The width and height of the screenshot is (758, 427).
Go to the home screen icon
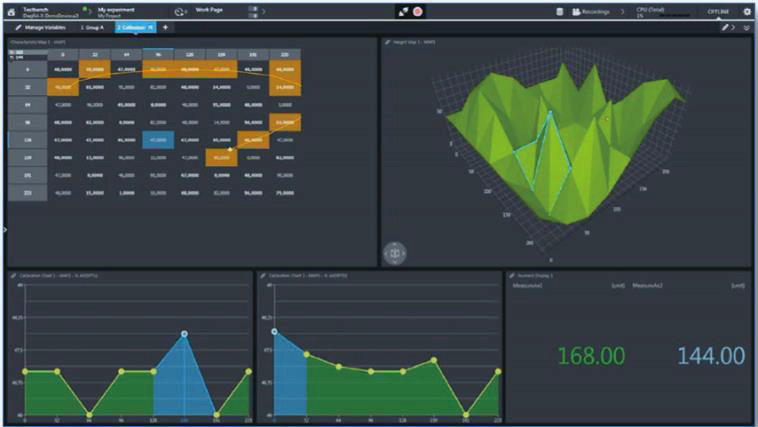[11, 12]
